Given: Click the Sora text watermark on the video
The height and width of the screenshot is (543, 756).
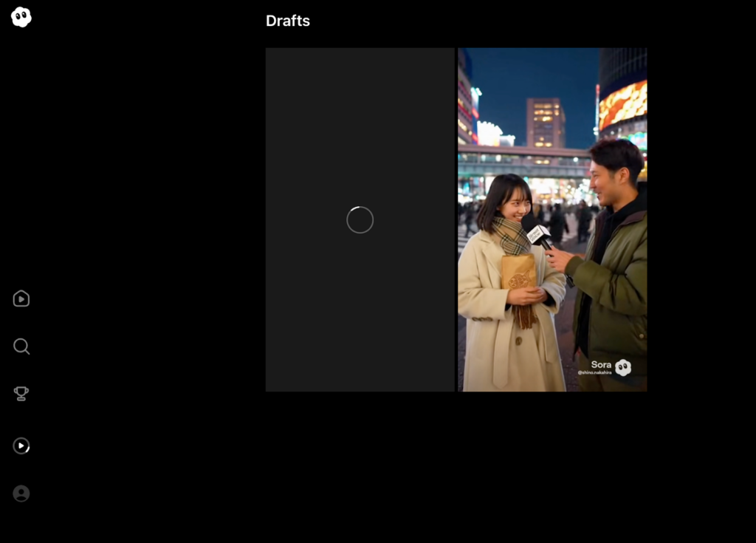Looking at the screenshot, I should pyautogui.click(x=601, y=364).
